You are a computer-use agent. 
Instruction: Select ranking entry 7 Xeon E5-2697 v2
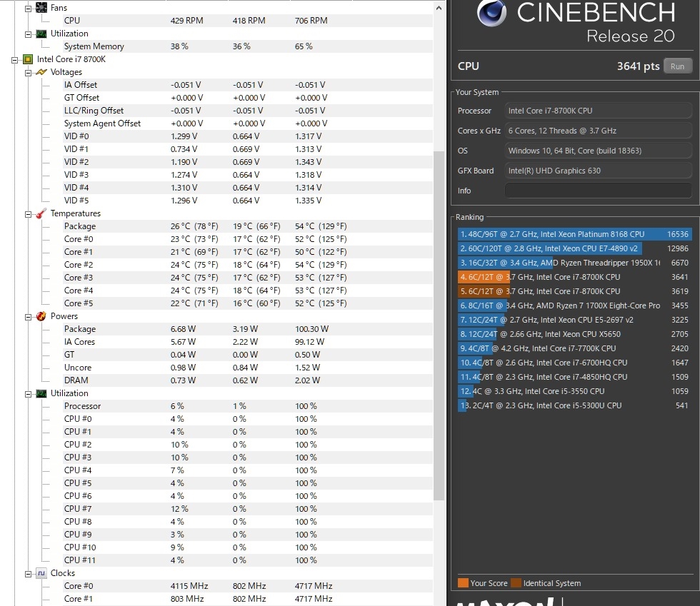574,320
